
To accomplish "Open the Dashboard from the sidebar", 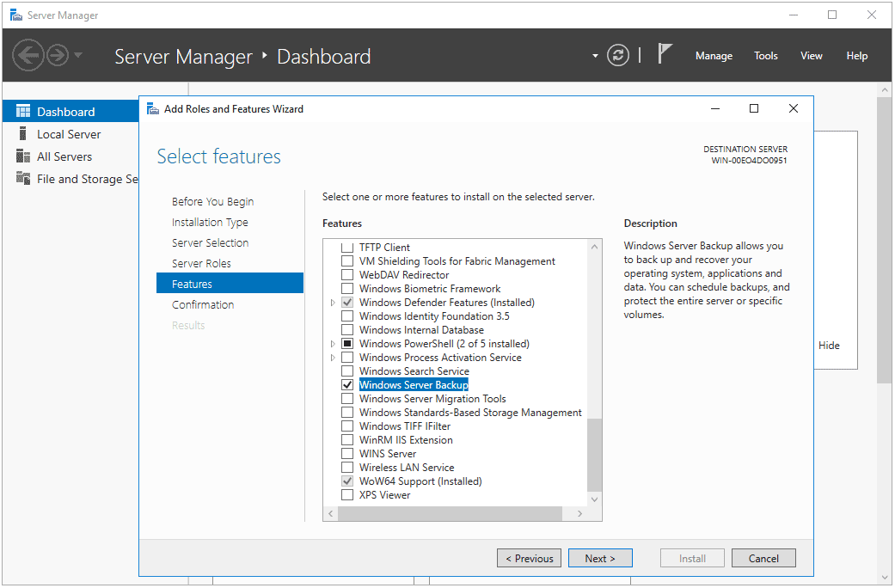I will [x=63, y=111].
